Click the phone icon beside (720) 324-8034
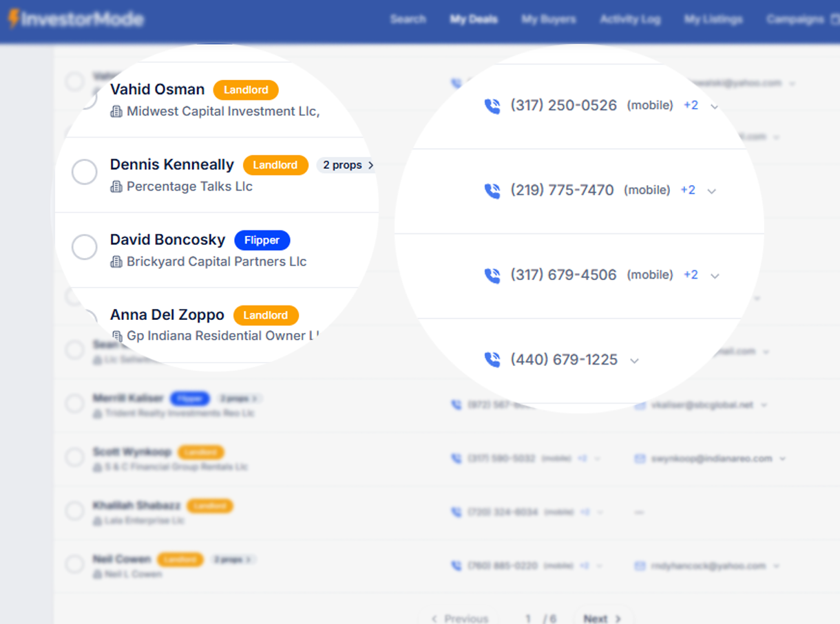 (x=456, y=512)
